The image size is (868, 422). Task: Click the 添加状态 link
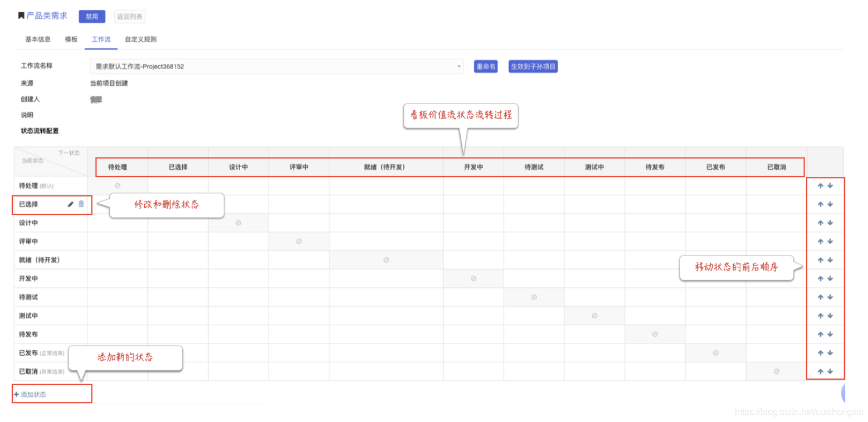tap(31, 395)
